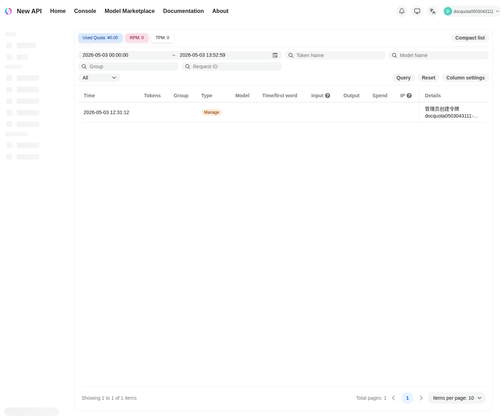
Task: Click the user avatar D
Action: 448,11
